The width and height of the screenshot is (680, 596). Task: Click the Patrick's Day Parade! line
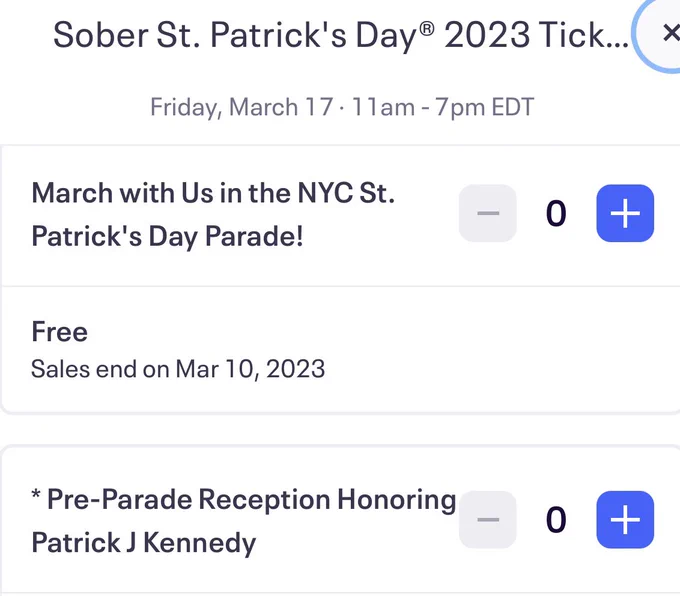click(167, 236)
